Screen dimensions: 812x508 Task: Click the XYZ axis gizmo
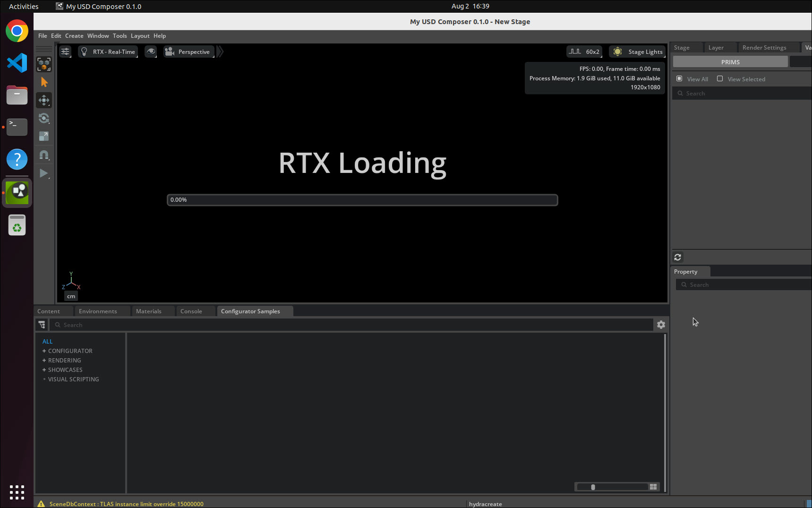pos(71,281)
